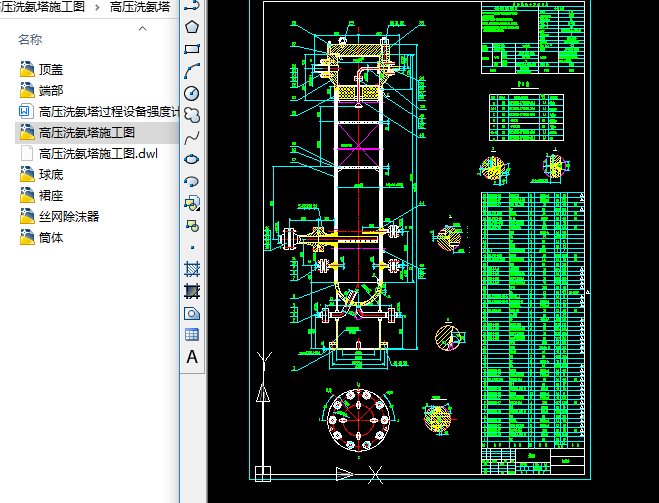
Task: Select the 高压洗氨塔施工图.dwl file
Action: pos(89,153)
